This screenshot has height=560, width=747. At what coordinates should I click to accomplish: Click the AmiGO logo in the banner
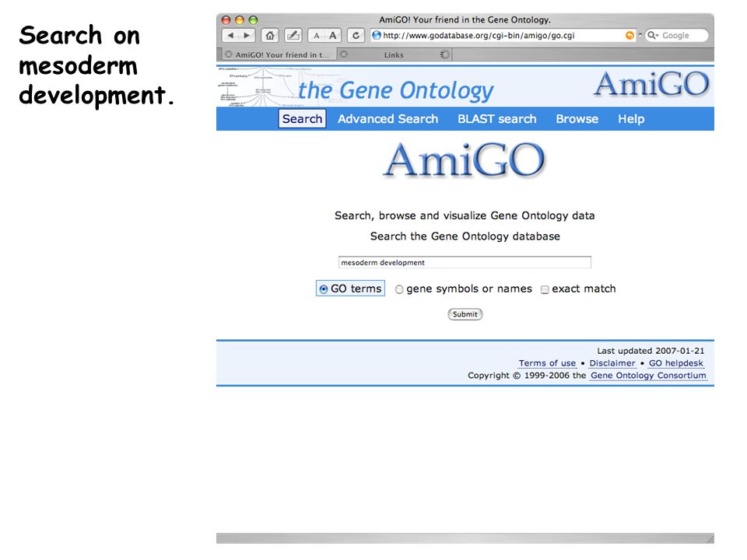pyautogui.click(x=652, y=84)
